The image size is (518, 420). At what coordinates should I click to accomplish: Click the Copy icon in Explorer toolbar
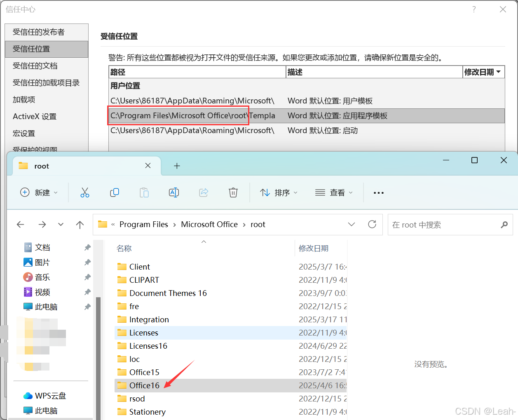click(x=115, y=192)
